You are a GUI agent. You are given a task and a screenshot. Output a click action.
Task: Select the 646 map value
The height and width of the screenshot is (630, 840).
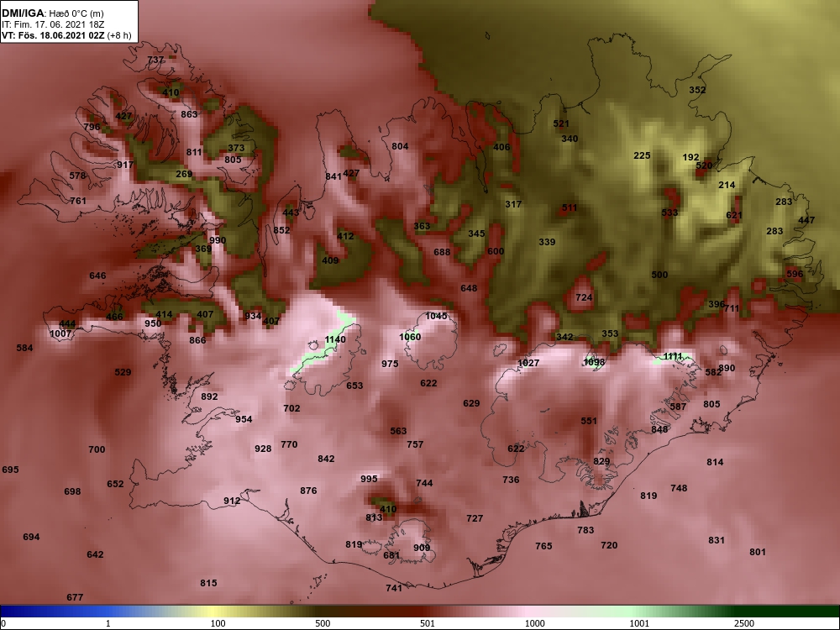click(97, 276)
